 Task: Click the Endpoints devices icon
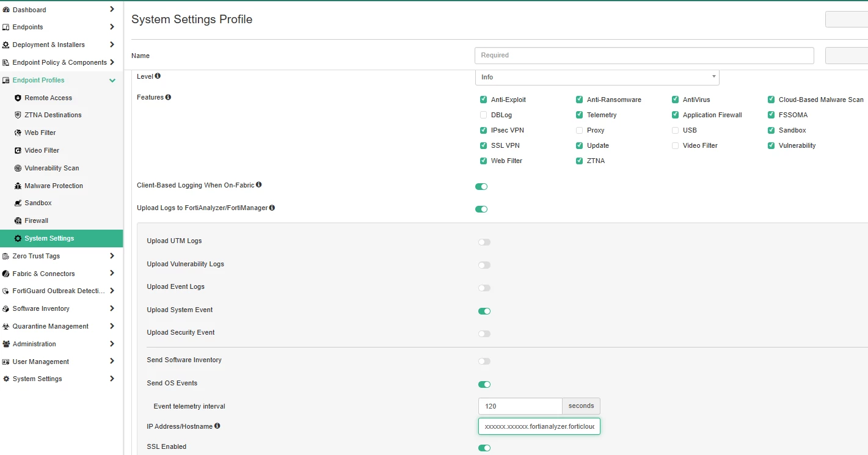point(6,27)
